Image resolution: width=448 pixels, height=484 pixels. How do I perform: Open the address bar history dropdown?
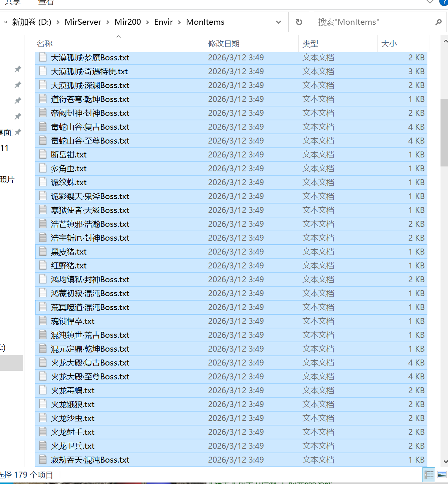click(x=279, y=22)
